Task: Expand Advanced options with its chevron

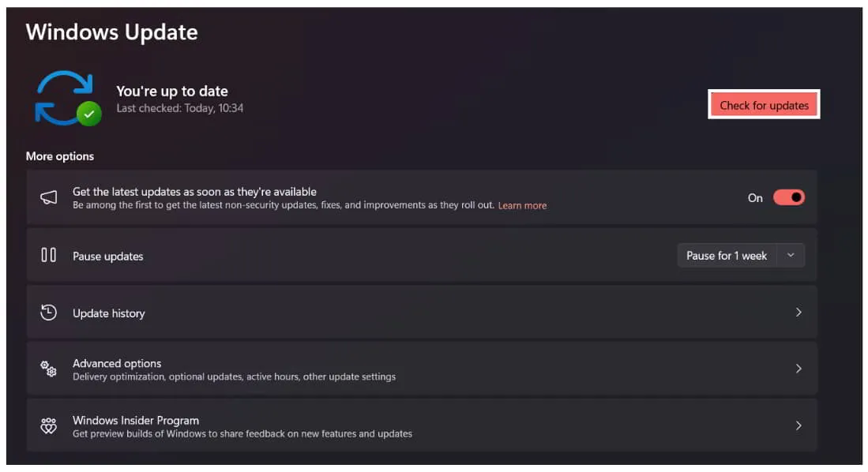Action: 798,369
